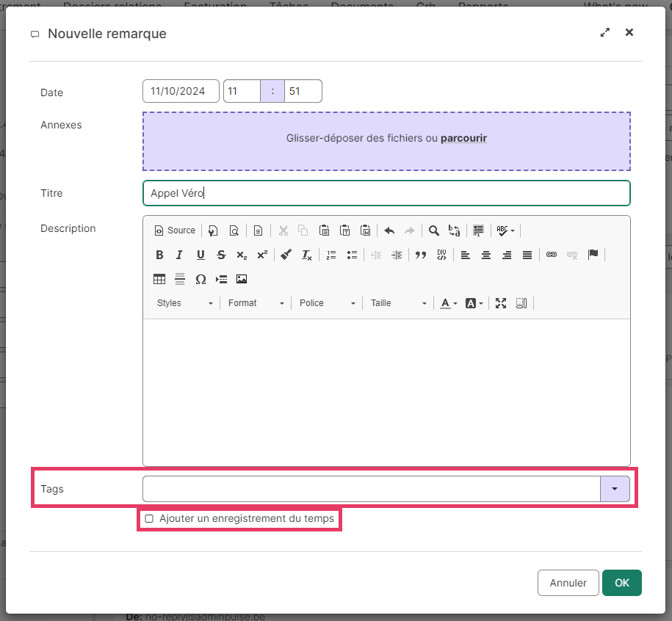Check 'Ajouter un enregistrement du temps'
The image size is (672, 621).
coord(149,519)
